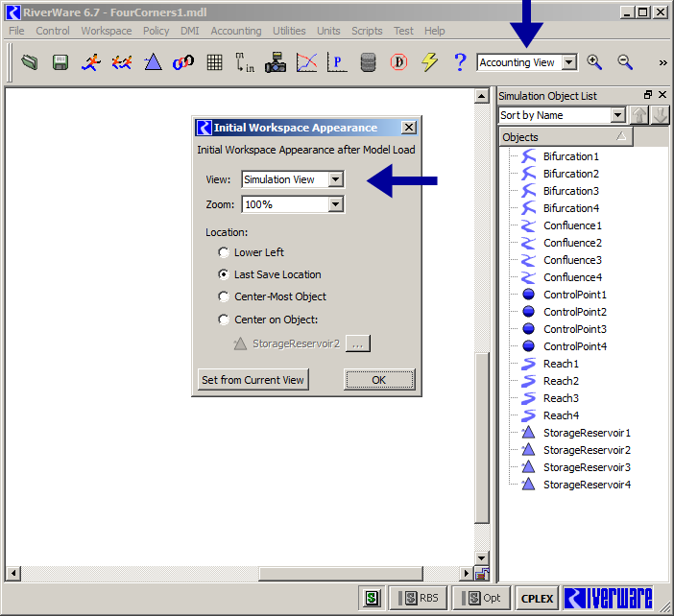
Task: Click the workspace vertical scrollbar thumb
Action: (x=482, y=438)
